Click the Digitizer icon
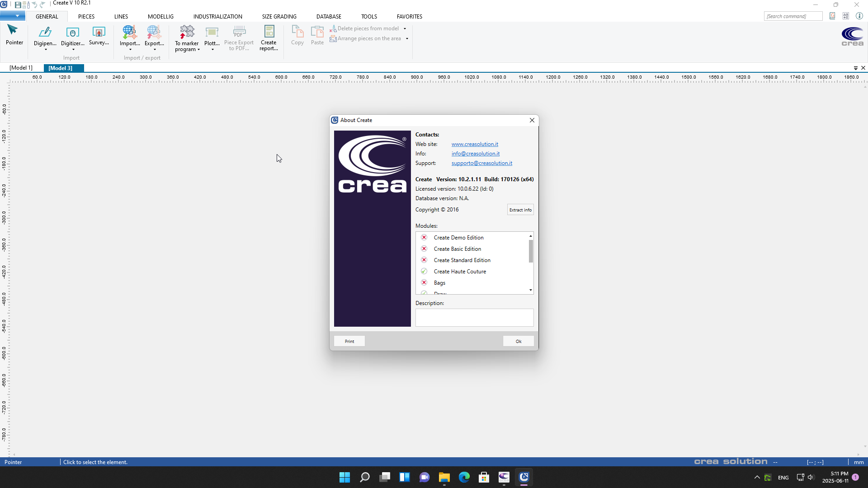868x488 pixels. (x=72, y=32)
